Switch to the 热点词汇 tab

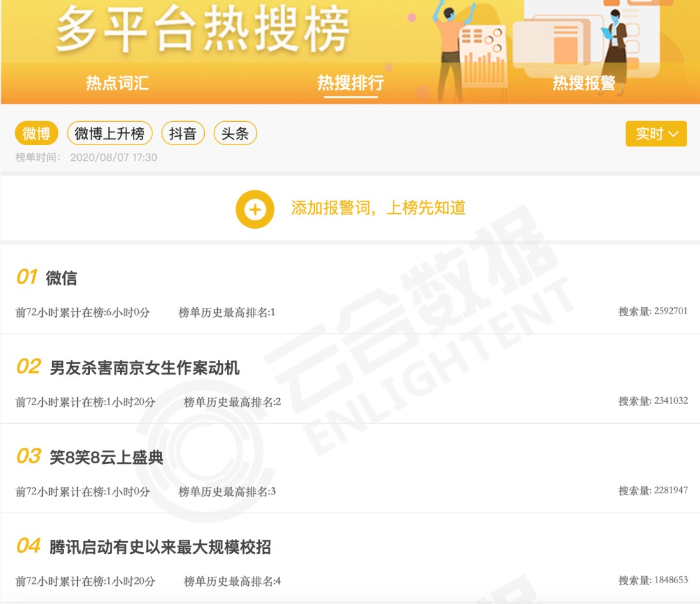point(117,83)
